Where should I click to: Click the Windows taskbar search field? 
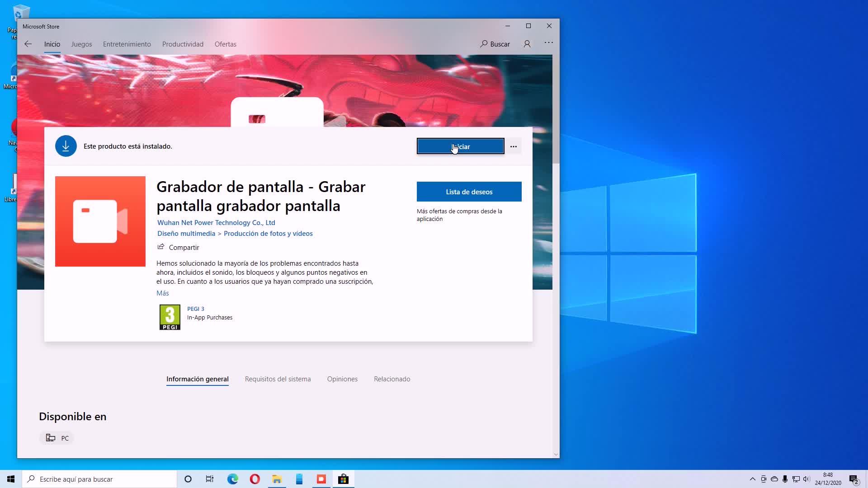pyautogui.click(x=99, y=479)
